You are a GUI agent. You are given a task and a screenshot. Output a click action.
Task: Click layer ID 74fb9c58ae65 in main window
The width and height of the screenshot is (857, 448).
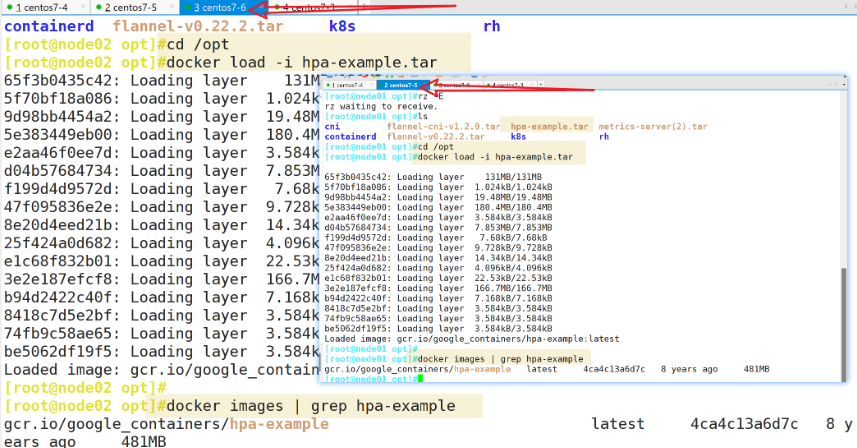click(57, 333)
